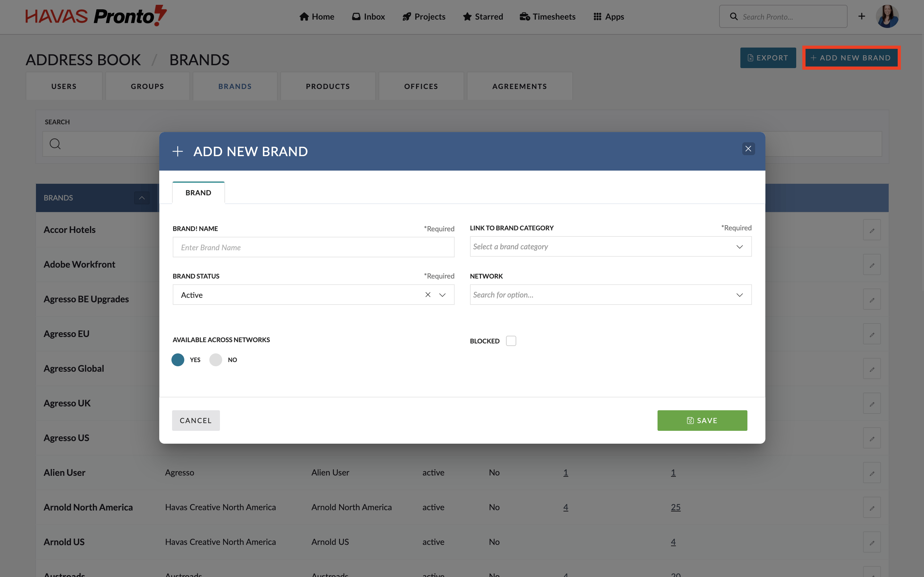Switch to the Agreements tab
Screen dimensions: 924x577
coord(519,87)
